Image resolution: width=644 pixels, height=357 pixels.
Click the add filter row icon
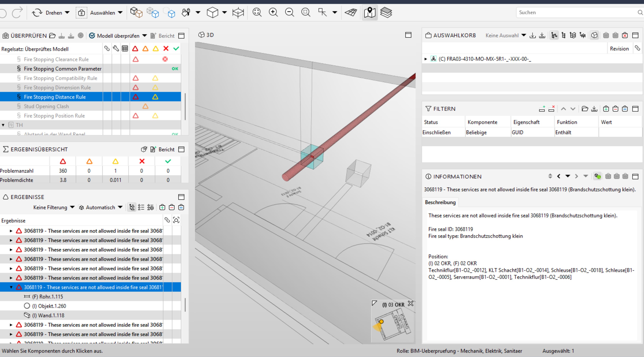542,109
